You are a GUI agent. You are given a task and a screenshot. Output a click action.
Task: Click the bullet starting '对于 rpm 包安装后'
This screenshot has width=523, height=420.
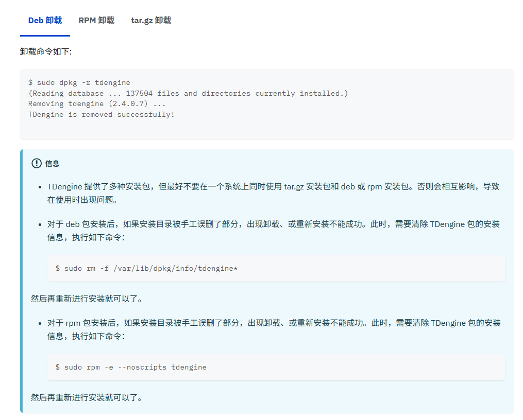(x=274, y=329)
